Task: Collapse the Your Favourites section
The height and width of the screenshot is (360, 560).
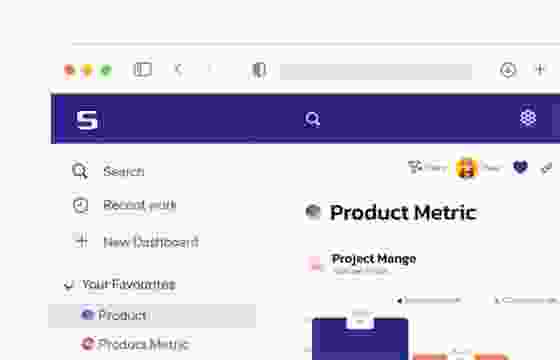Action: tap(68, 285)
